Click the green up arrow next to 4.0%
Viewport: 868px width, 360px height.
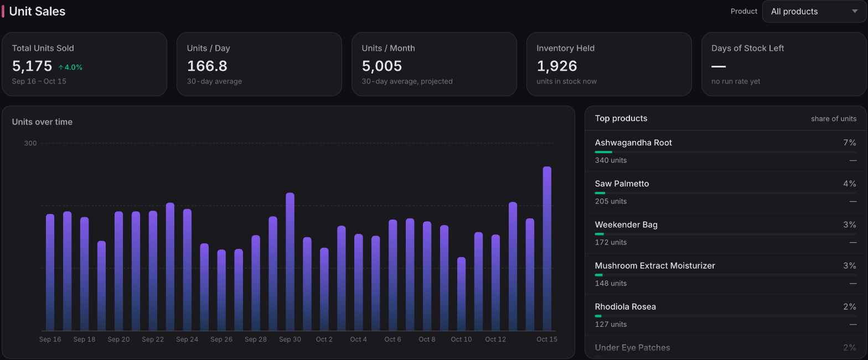61,67
